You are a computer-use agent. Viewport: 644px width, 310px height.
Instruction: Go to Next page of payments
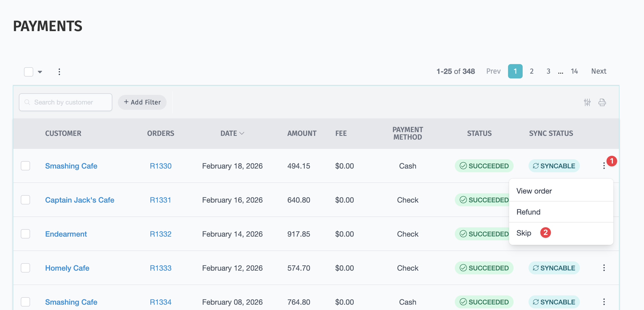coord(598,71)
